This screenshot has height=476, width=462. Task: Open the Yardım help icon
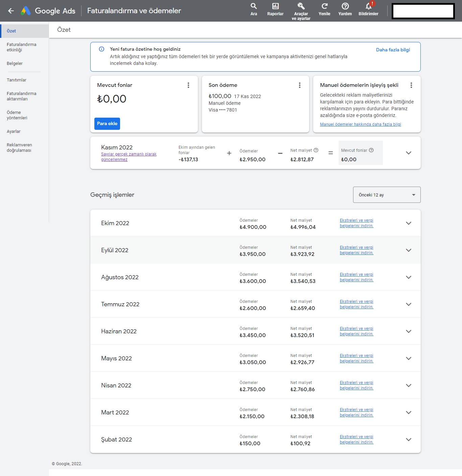pos(345,9)
